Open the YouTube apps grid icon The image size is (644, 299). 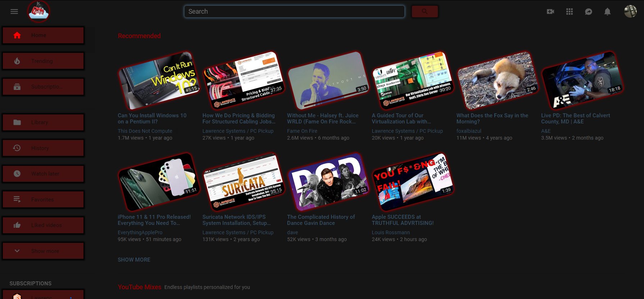pos(570,12)
